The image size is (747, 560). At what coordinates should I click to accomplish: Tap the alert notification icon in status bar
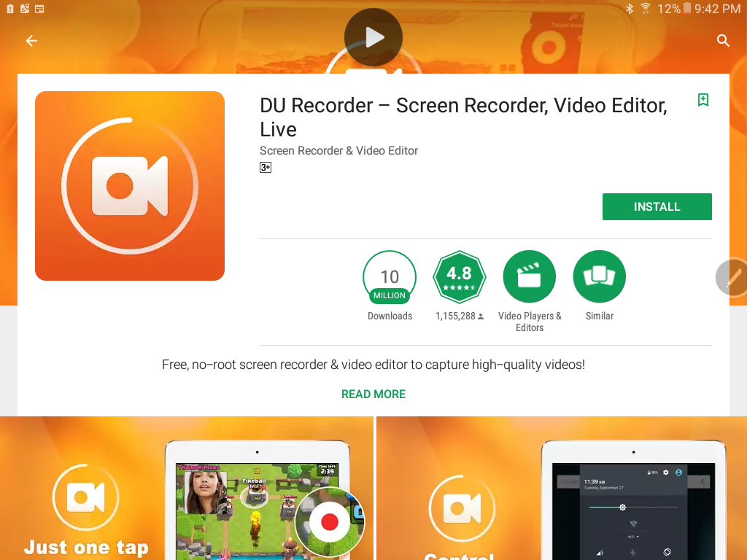(10, 9)
